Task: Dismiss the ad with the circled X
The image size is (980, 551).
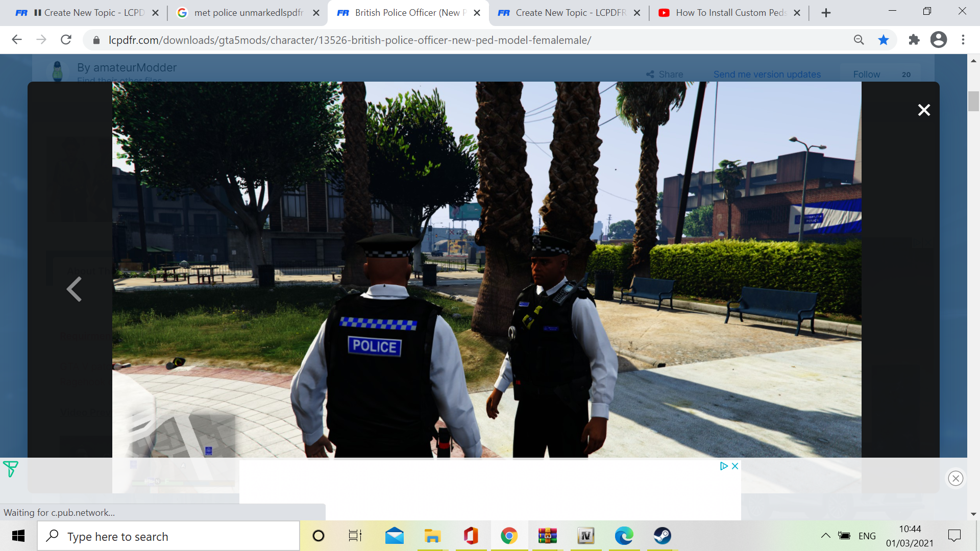Action: tap(955, 478)
